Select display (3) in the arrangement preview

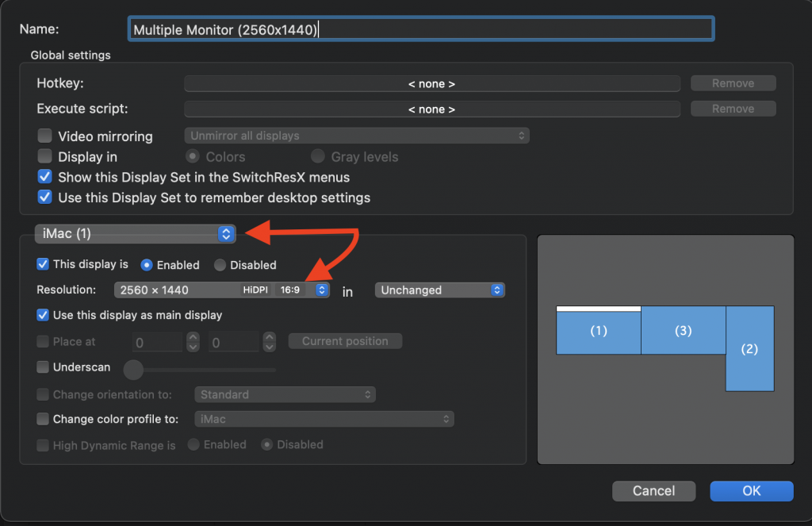[x=684, y=330]
